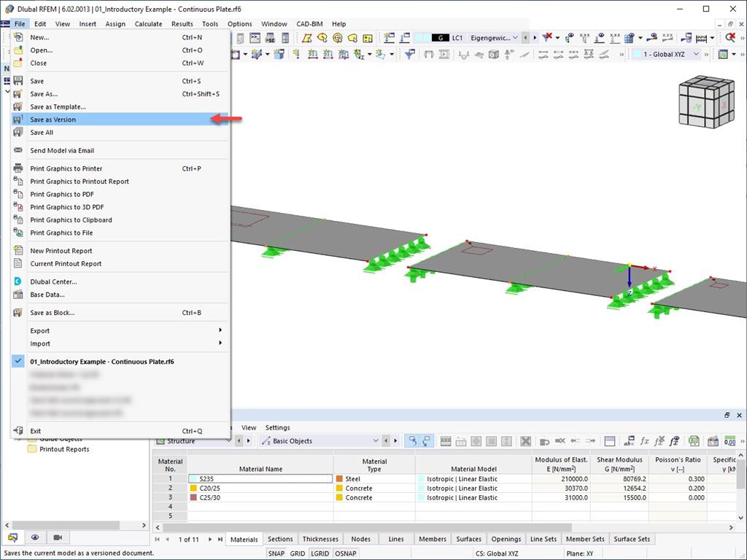Open the 01_Introductory Example recent file
The image size is (747, 560).
click(x=102, y=362)
